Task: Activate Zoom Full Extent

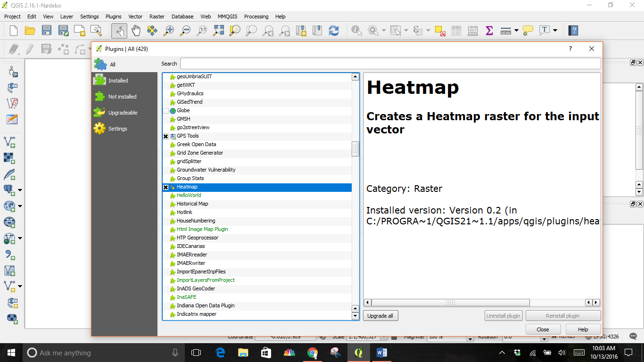Action: tap(217, 30)
